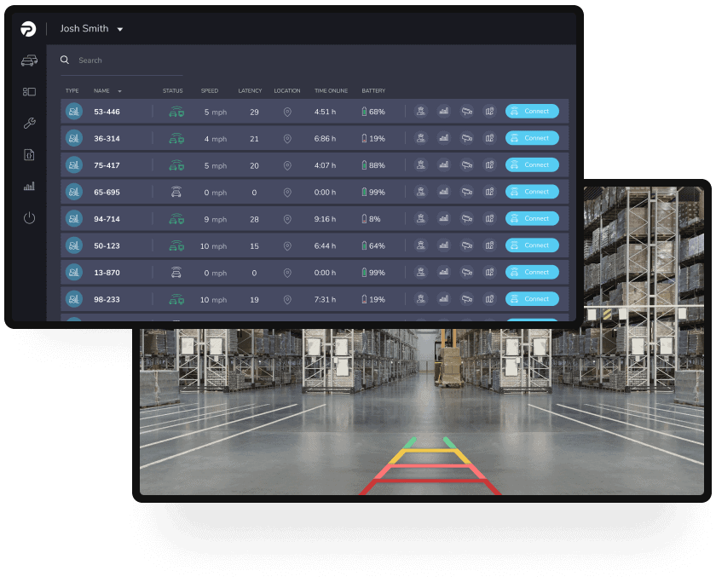The width and height of the screenshot is (716, 588).
Task: Click the bar chart analytics sidebar icon
Action: click(x=29, y=186)
